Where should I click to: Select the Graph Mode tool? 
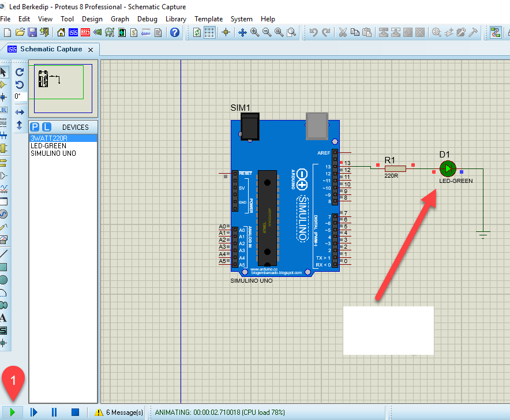point(3,189)
